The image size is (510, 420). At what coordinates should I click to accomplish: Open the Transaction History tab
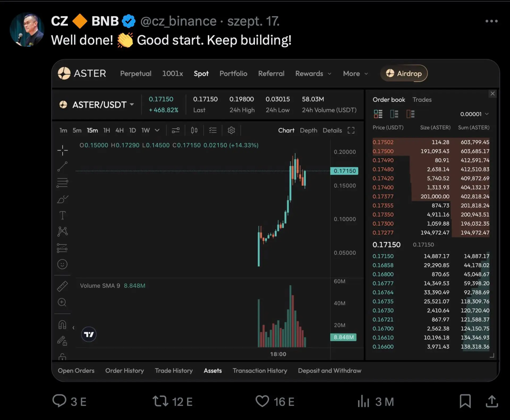point(260,371)
